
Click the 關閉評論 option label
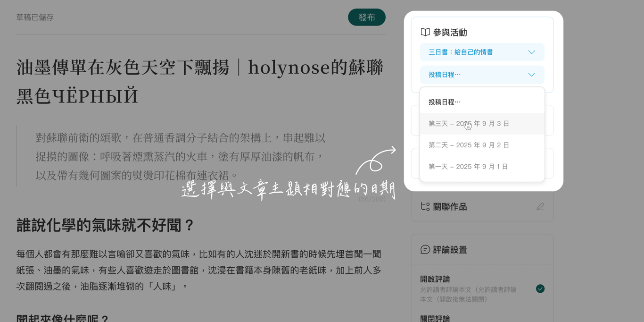[435, 318]
